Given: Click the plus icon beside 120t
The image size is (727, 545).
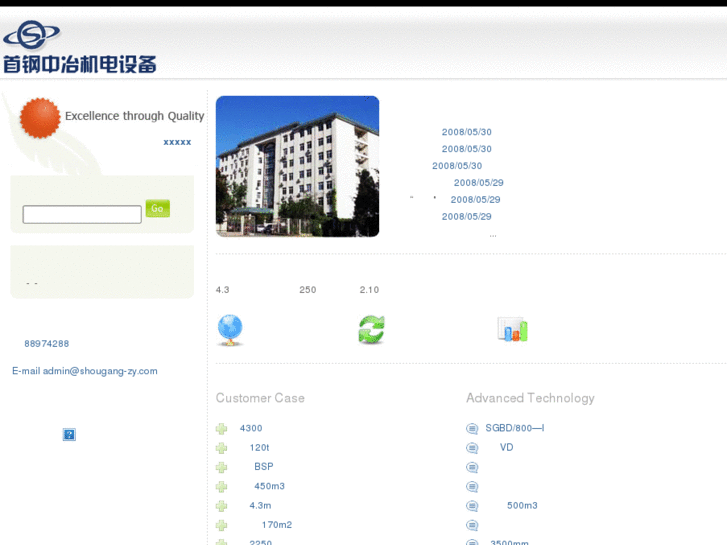Looking at the screenshot, I should coord(222,448).
